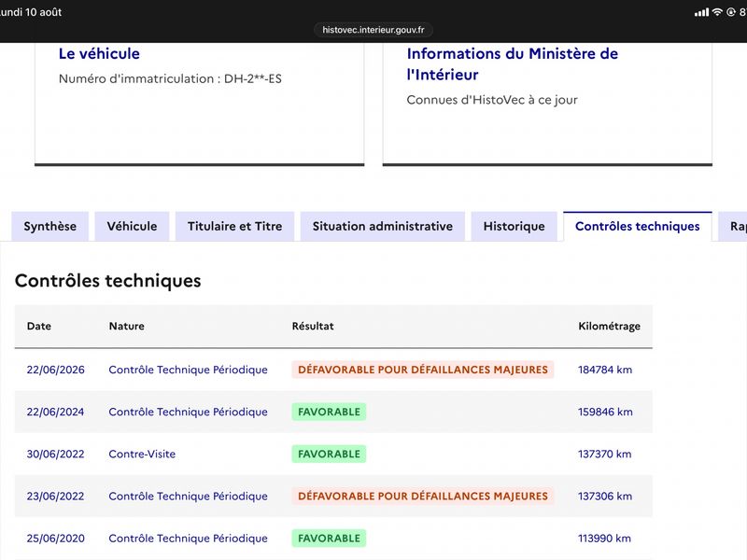Click 'Contrôle Technique Périodique' in 23/06/2022 row

(189, 497)
